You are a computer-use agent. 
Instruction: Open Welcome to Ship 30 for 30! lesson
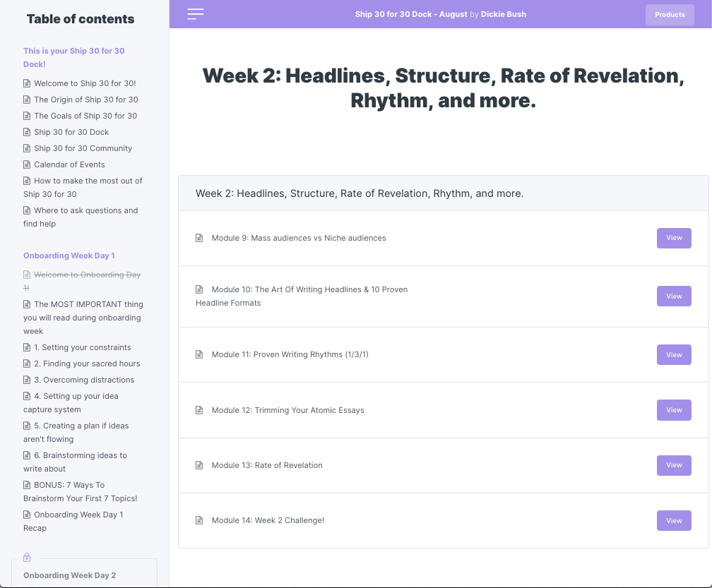85,83
